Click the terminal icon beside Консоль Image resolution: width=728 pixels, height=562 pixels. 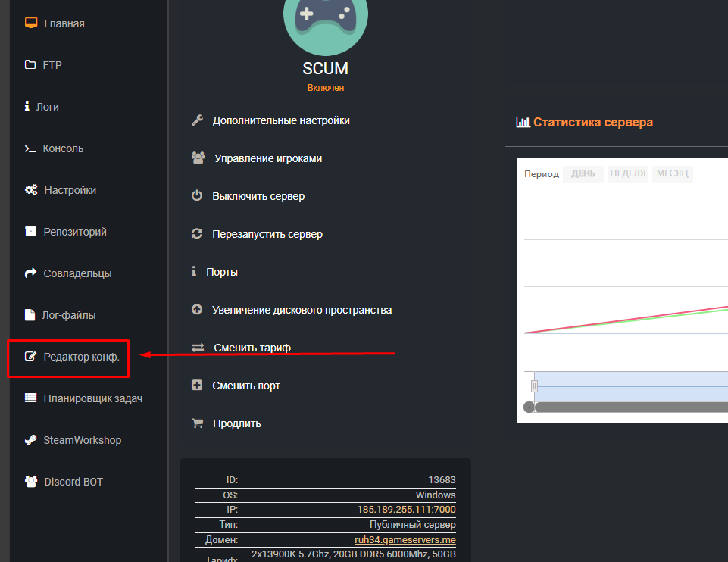[x=30, y=148]
